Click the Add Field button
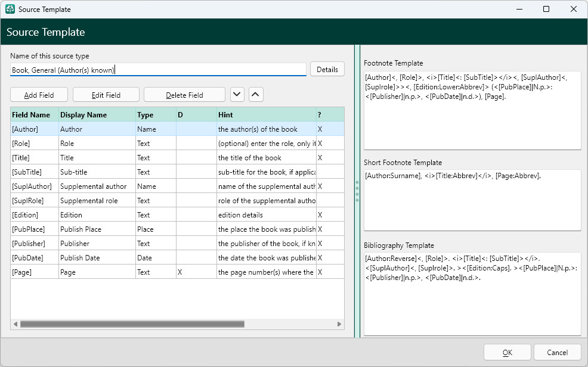588x367 pixels. (39, 95)
